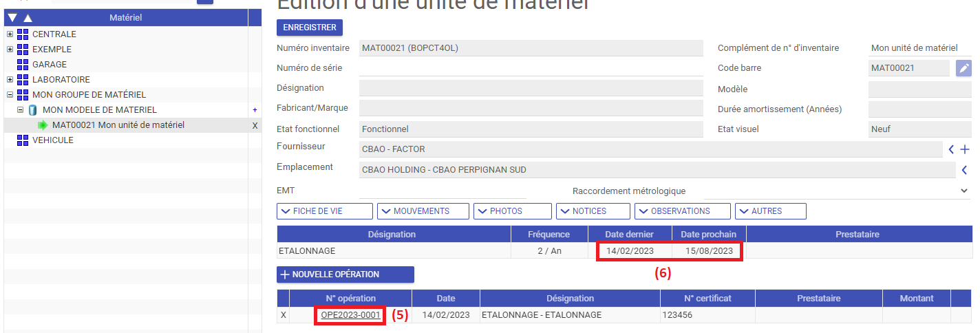Click the grid icon beside VEHICULE
980x333 pixels.
pos(23,140)
